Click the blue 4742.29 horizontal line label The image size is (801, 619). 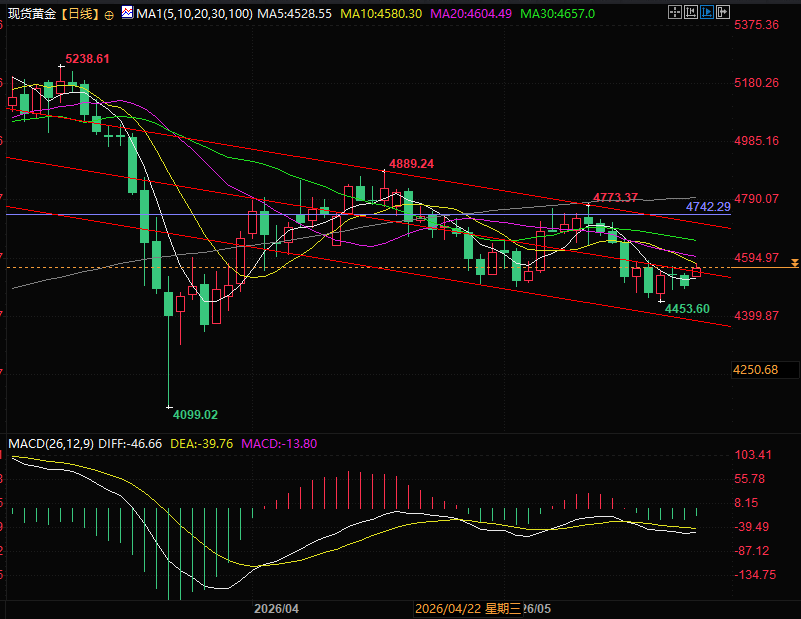click(x=708, y=207)
